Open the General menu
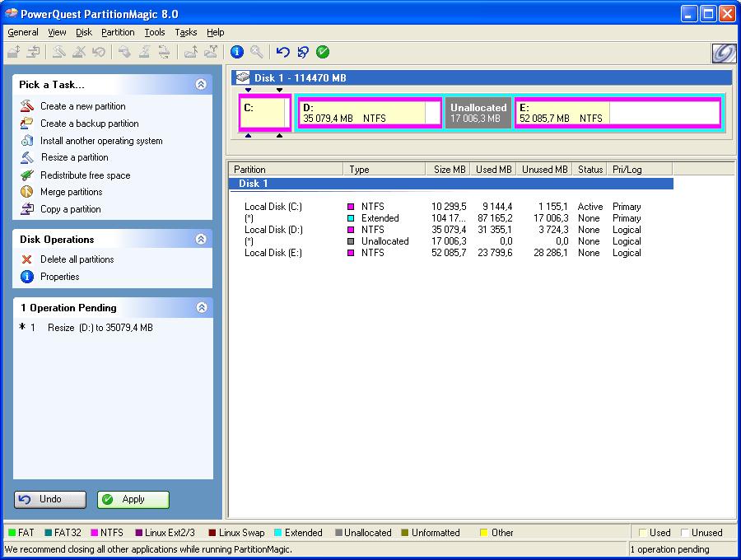 (23, 32)
